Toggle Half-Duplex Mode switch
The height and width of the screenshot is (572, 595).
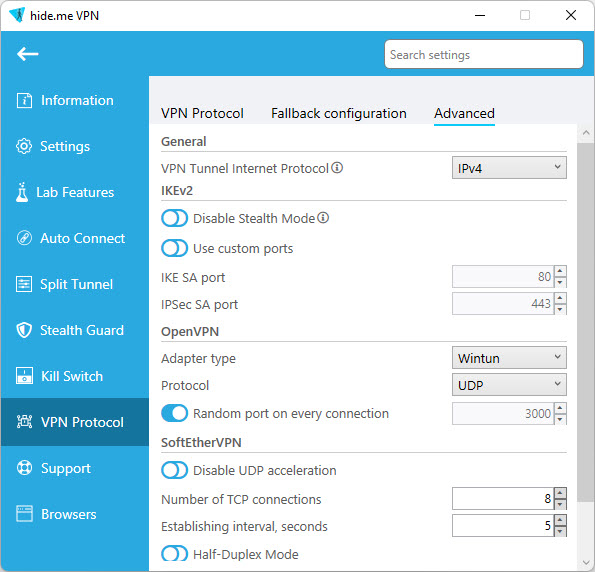pos(175,554)
